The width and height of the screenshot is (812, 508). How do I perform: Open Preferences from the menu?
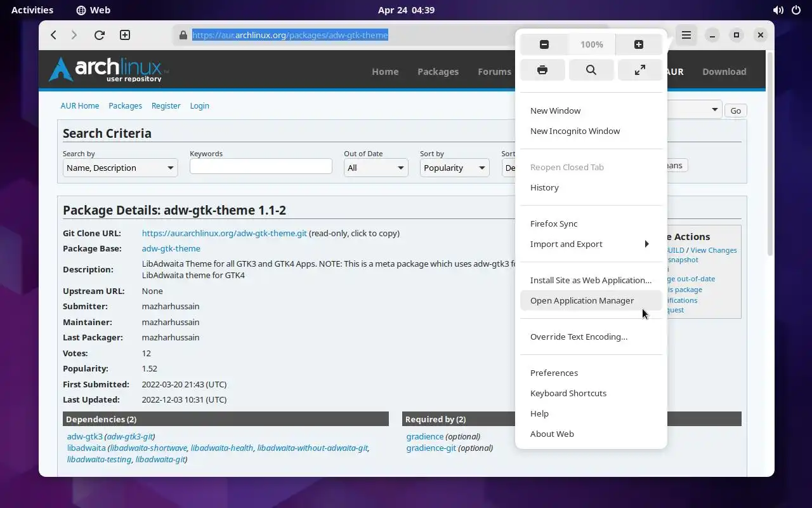(x=591, y=373)
